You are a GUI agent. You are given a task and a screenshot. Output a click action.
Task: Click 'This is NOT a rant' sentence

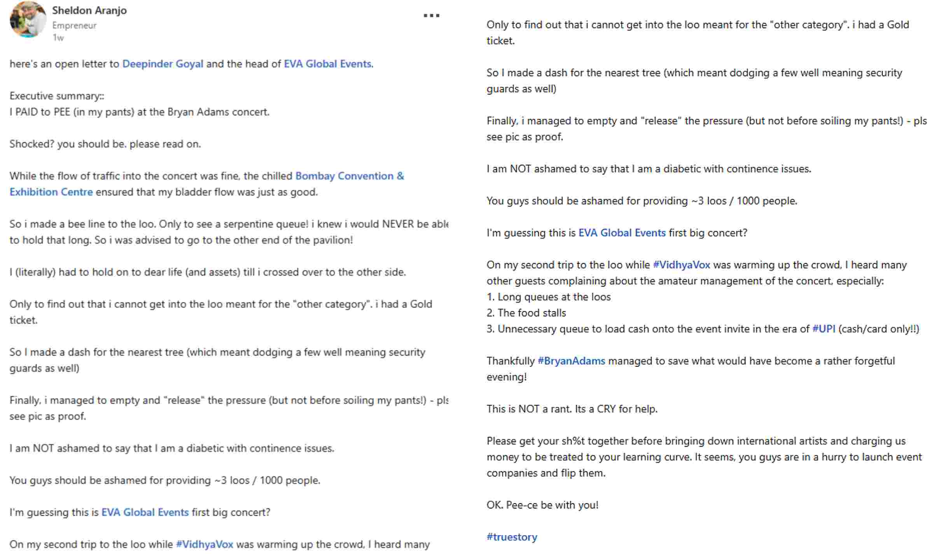tap(572, 409)
